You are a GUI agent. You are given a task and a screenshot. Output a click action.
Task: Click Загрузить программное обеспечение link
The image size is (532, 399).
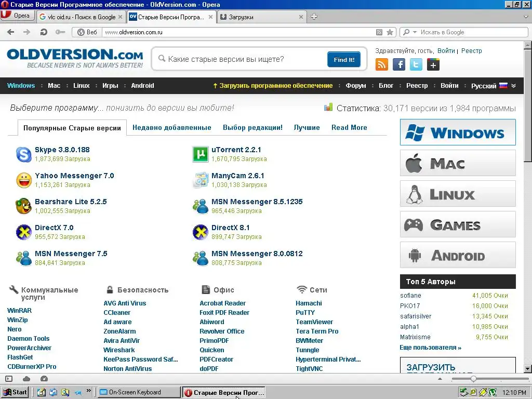[x=273, y=86]
